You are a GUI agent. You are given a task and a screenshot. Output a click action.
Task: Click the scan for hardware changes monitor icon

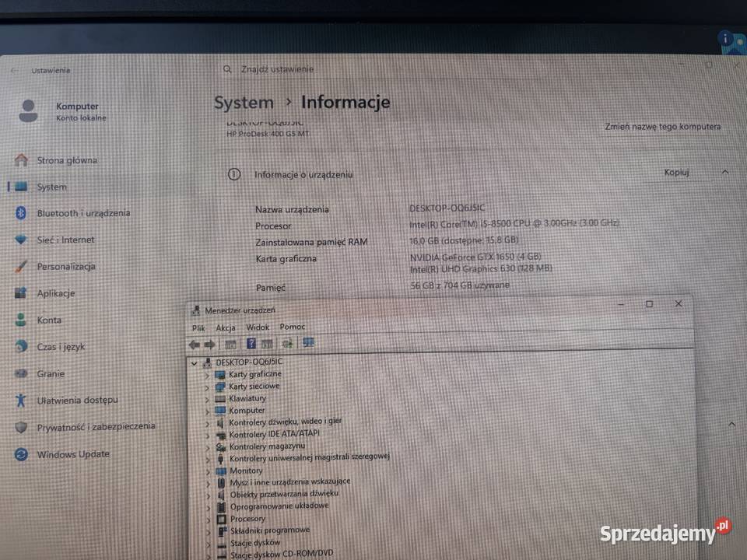pos(308,343)
